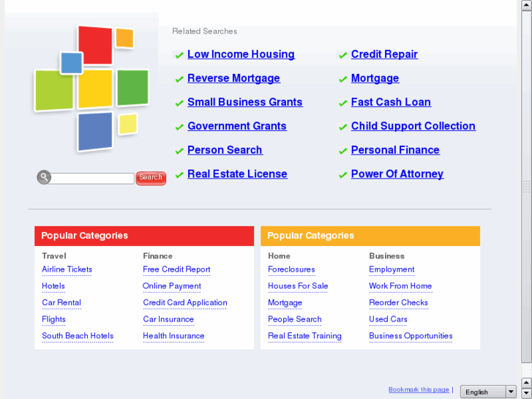
Task: Open Mortgage under Home category
Action: [285, 303]
